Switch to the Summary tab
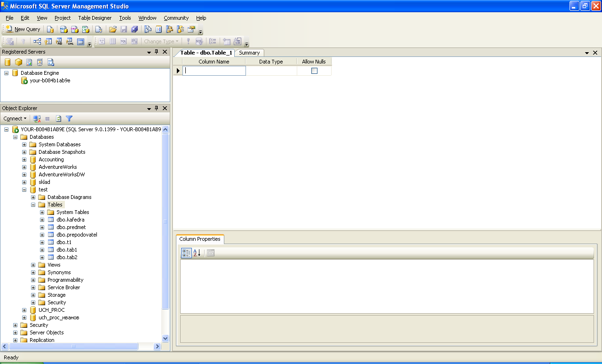Image resolution: width=602 pixels, height=364 pixels. point(249,53)
